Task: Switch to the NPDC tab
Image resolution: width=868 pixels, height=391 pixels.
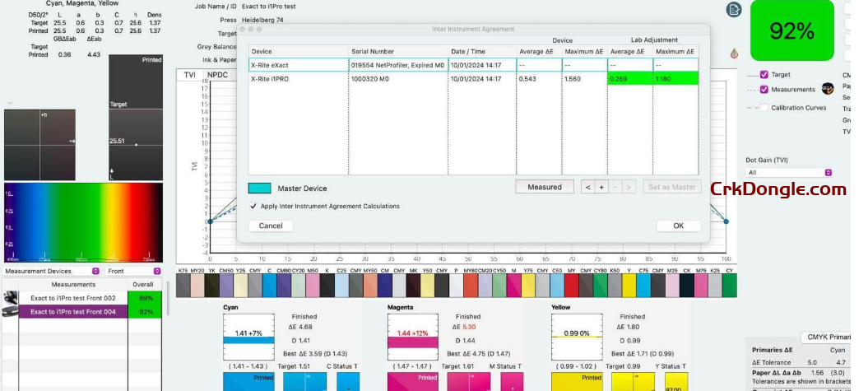Action: coord(217,75)
